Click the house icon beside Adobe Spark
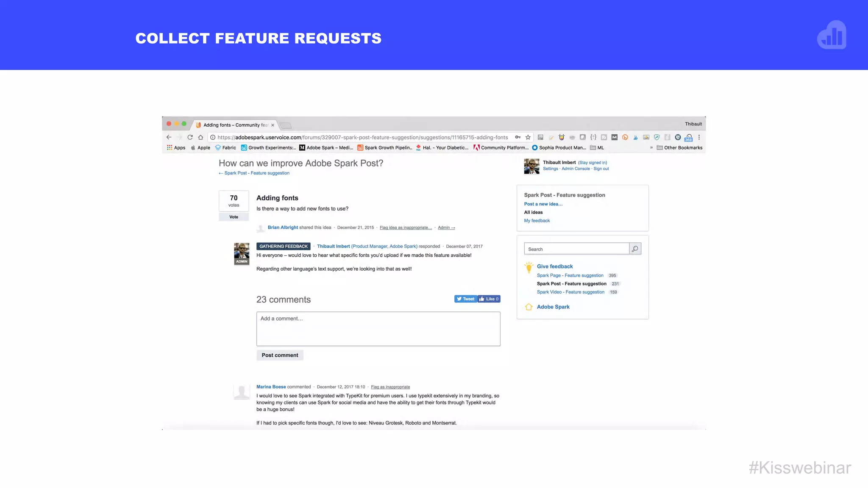Screen dimensions: 868x488 pos(529,307)
